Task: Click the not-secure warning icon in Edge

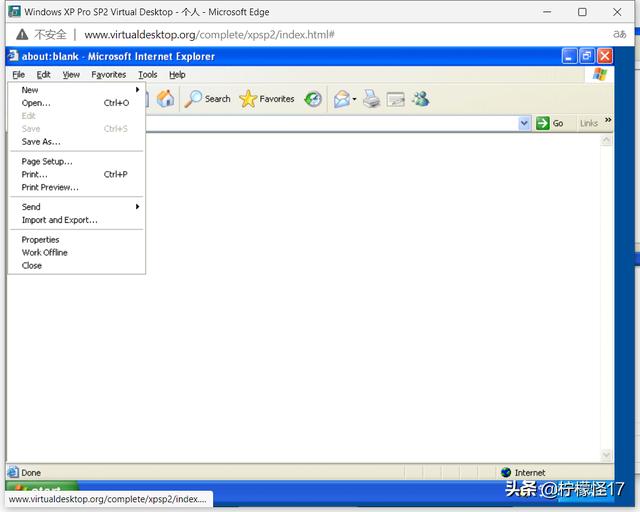Action: 22,35
